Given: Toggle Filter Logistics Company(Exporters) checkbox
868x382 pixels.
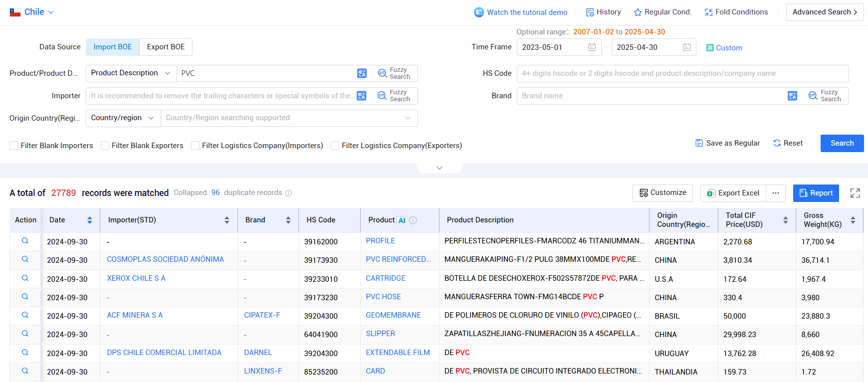Looking at the screenshot, I should coord(335,146).
